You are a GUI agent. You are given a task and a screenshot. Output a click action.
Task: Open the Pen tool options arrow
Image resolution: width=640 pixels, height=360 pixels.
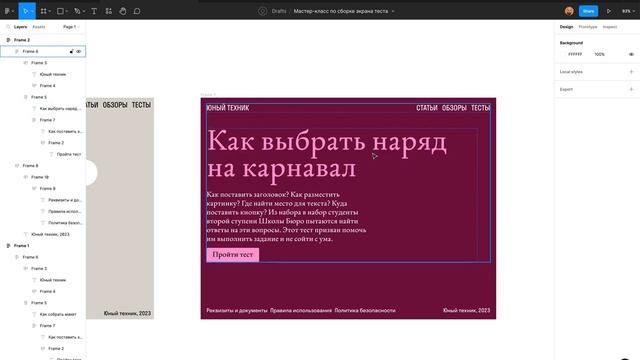(x=84, y=11)
